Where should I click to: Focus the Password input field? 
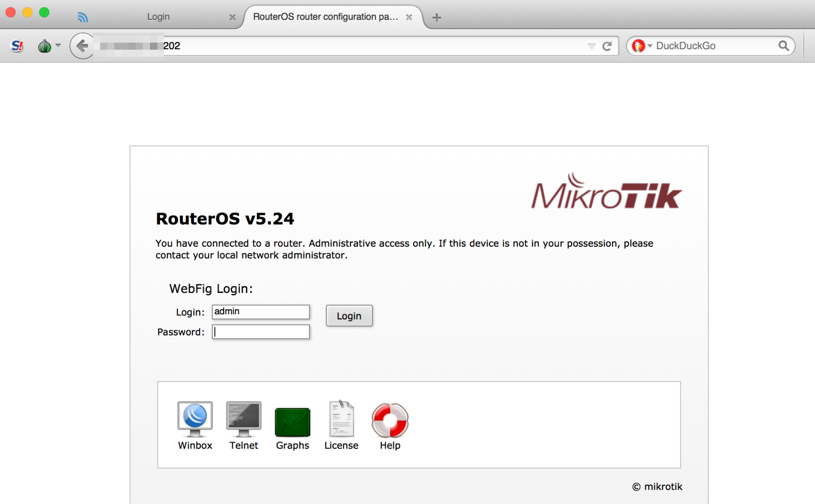coord(261,331)
